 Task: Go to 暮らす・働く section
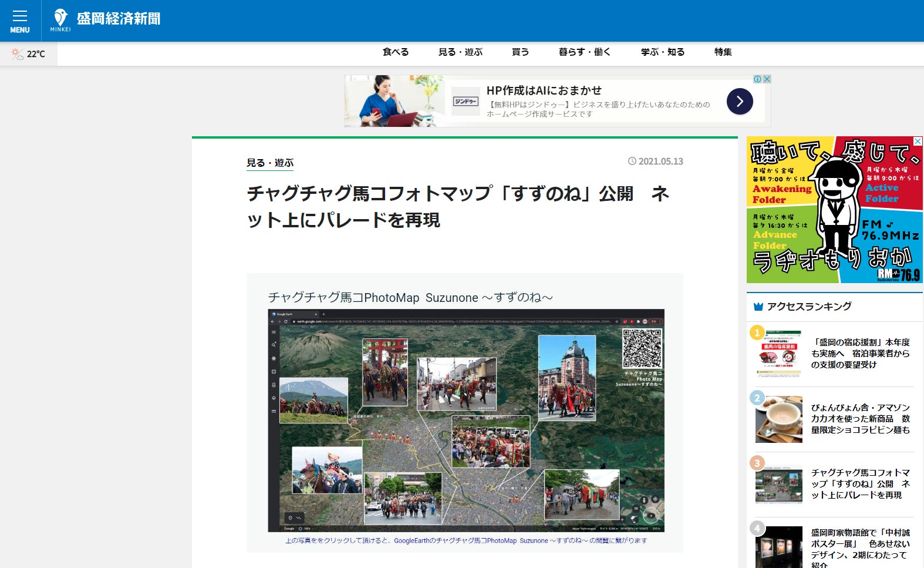(584, 52)
